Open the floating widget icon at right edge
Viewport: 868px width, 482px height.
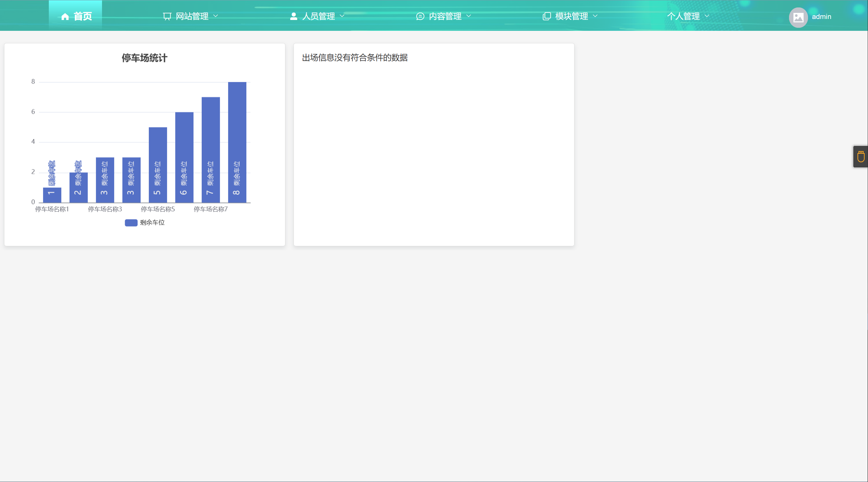861,157
